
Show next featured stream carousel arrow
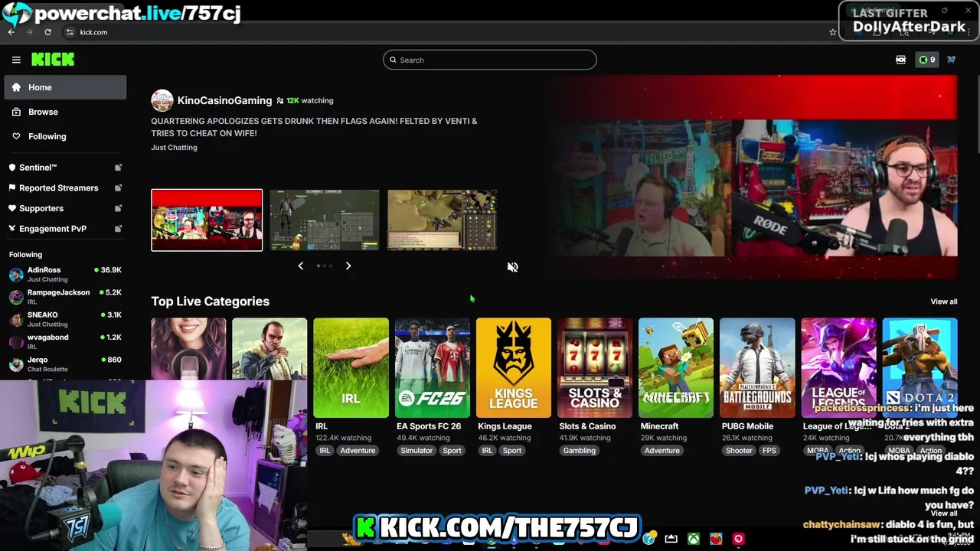tap(348, 266)
